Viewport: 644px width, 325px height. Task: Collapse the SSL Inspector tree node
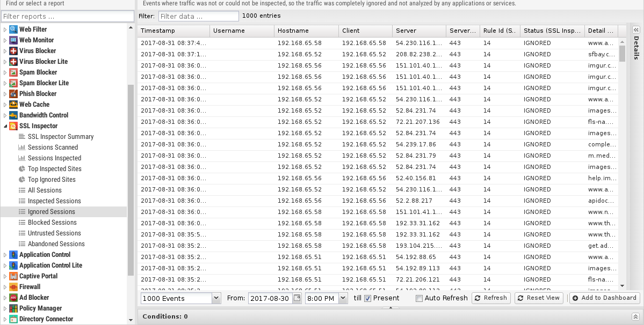[x=5, y=126]
